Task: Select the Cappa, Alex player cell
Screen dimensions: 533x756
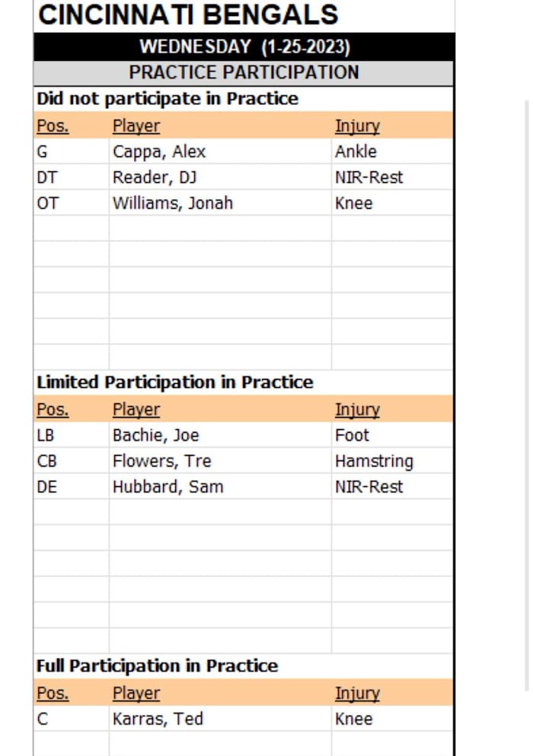Action: pos(159,152)
